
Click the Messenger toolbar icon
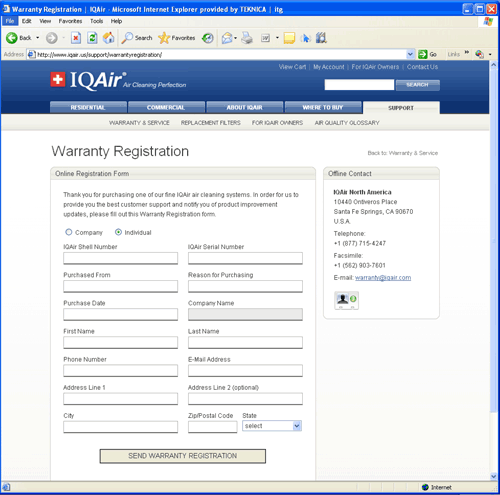pyautogui.click(x=305, y=38)
